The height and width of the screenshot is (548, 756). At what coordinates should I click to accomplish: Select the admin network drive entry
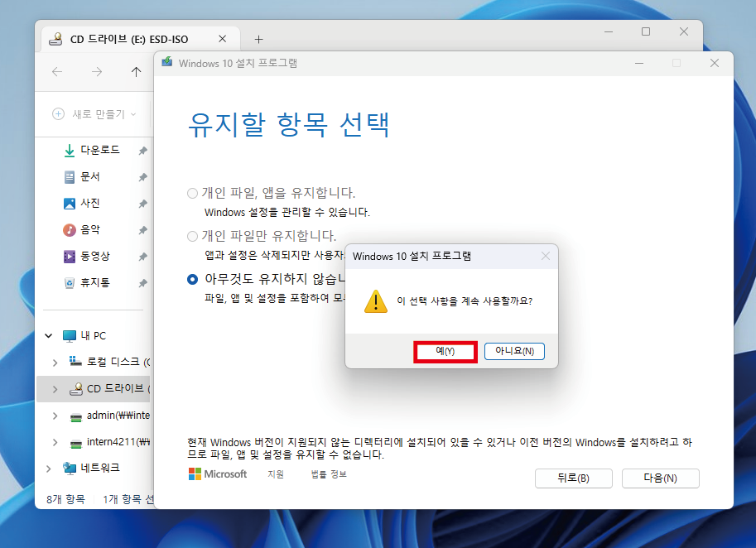109,416
